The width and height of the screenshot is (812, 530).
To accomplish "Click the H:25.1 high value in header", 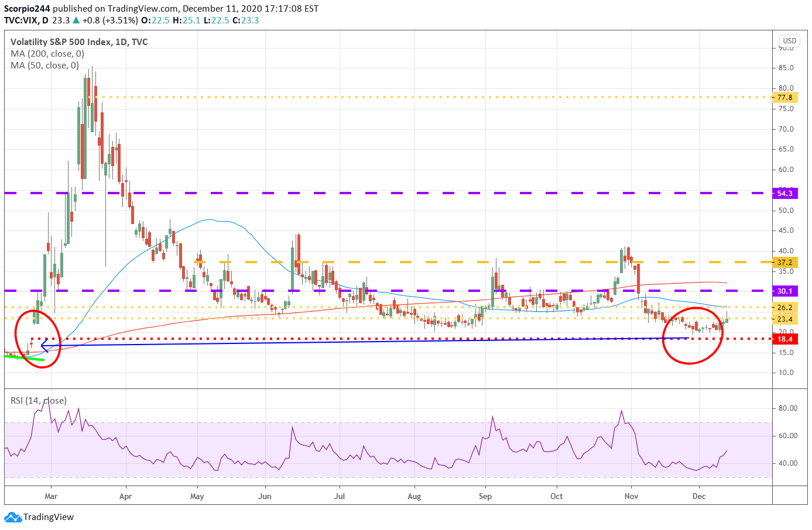I will point(187,20).
